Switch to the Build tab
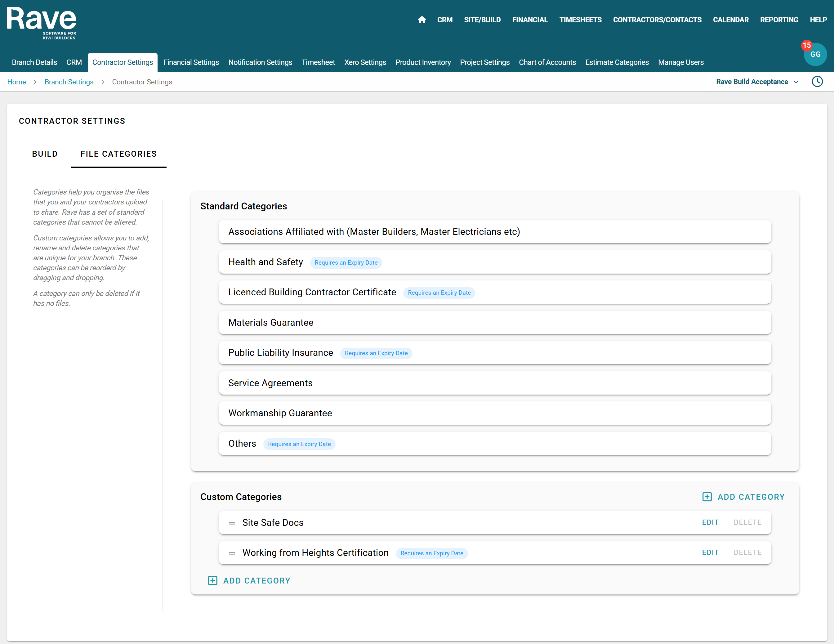This screenshot has height=644, width=834. coord(45,154)
